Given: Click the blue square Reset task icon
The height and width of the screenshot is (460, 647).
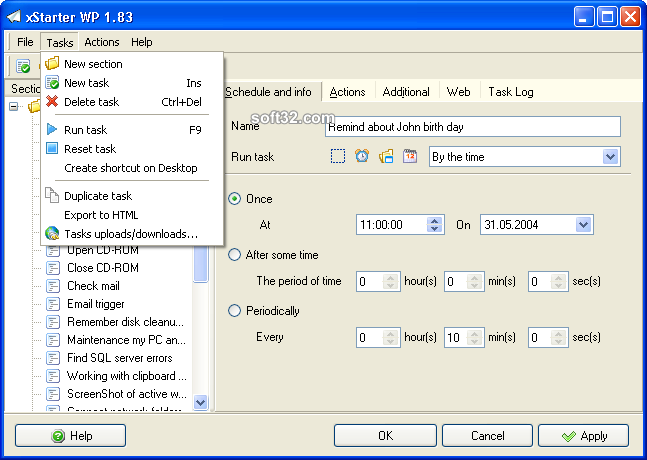Looking at the screenshot, I should click(52, 148).
